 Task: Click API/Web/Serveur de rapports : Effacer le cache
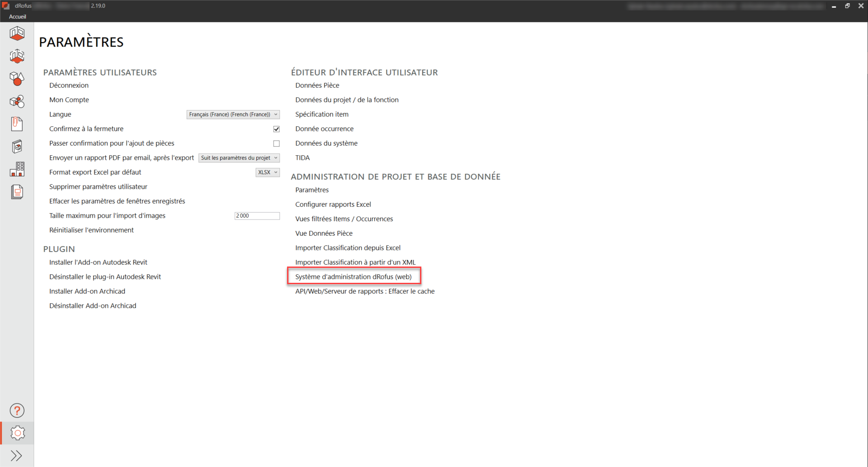(365, 291)
